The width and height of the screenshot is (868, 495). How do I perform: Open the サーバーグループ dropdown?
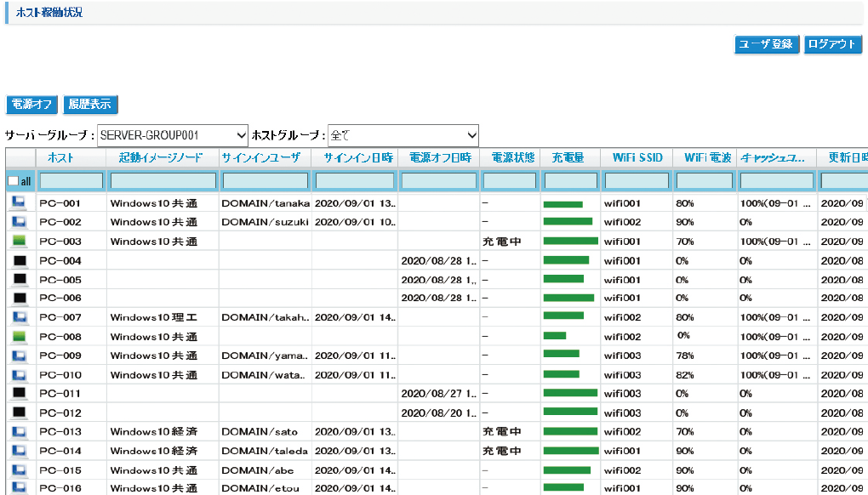tap(172, 135)
